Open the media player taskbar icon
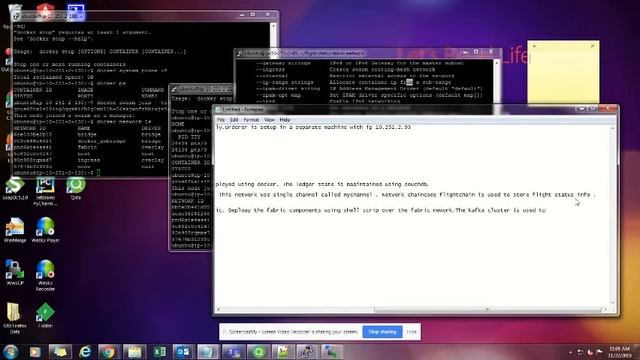 click(35, 352)
